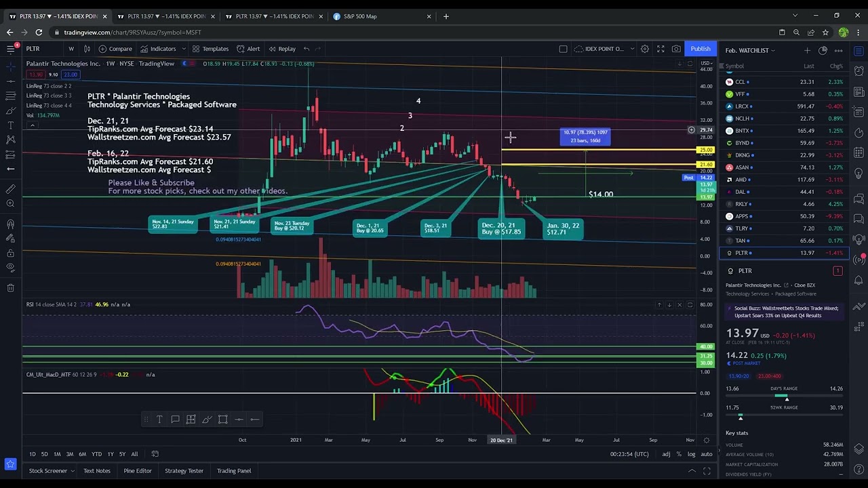
Task: Take a chart snapshot with camera icon
Action: click(x=676, y=49)
